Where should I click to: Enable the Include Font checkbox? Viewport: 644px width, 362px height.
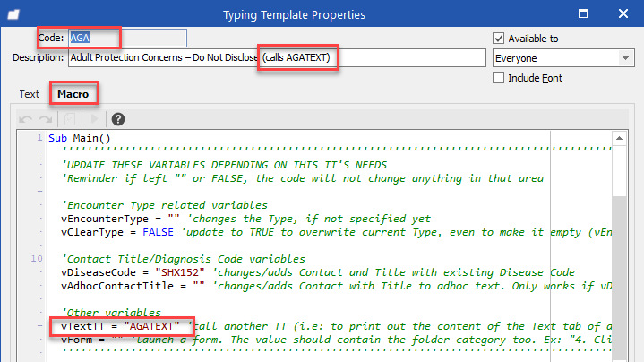coord(498,78)
